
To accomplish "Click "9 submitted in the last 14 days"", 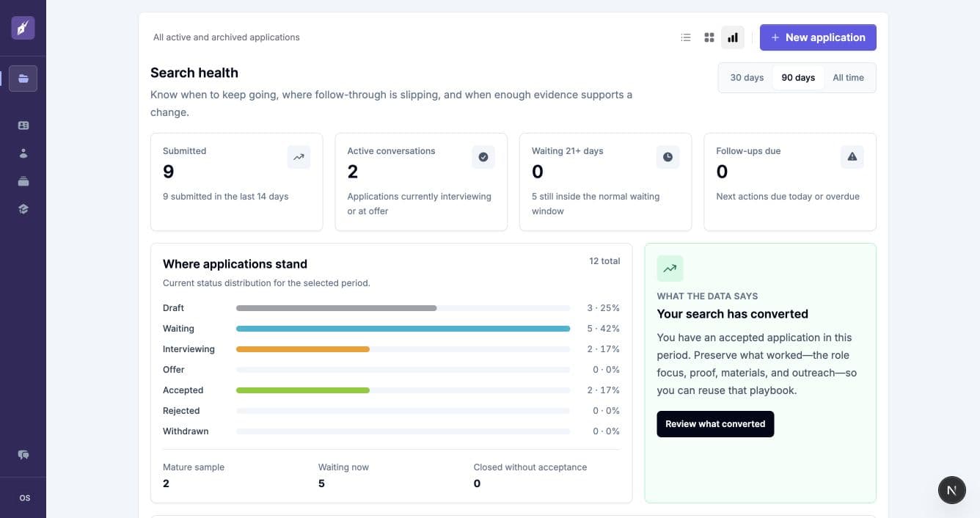I will (x=226, y=197).
